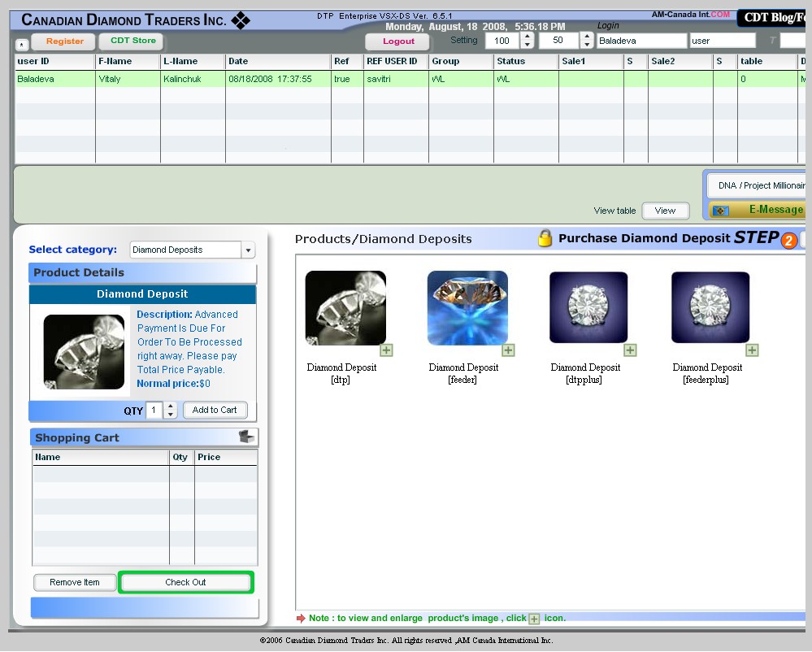The width and height of the screenshot is (812, 652).
Task: Sort by the F-Name column header
Action: click(128, 62)
